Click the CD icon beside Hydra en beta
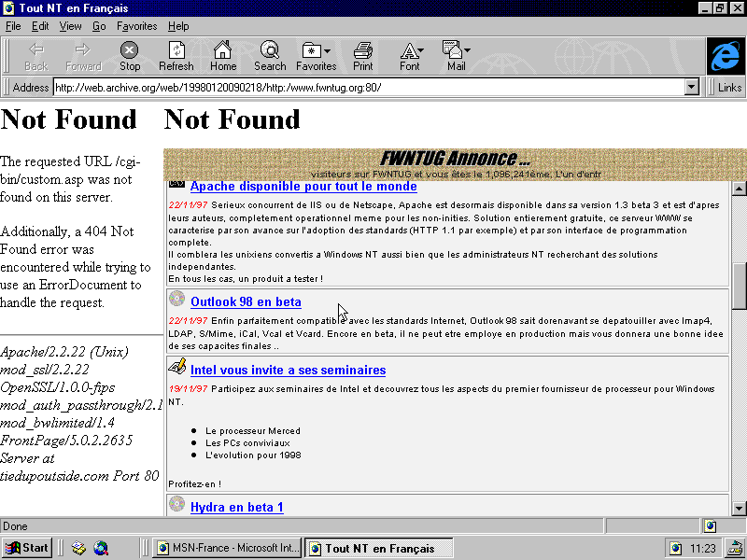 pos(176,504)
